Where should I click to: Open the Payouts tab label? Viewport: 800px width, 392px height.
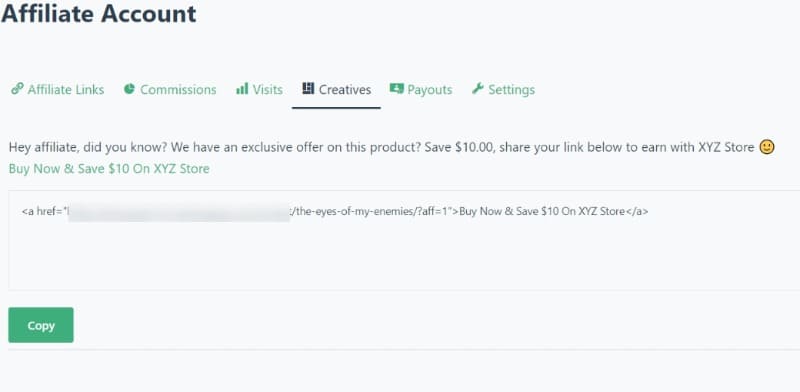(430, 90)
